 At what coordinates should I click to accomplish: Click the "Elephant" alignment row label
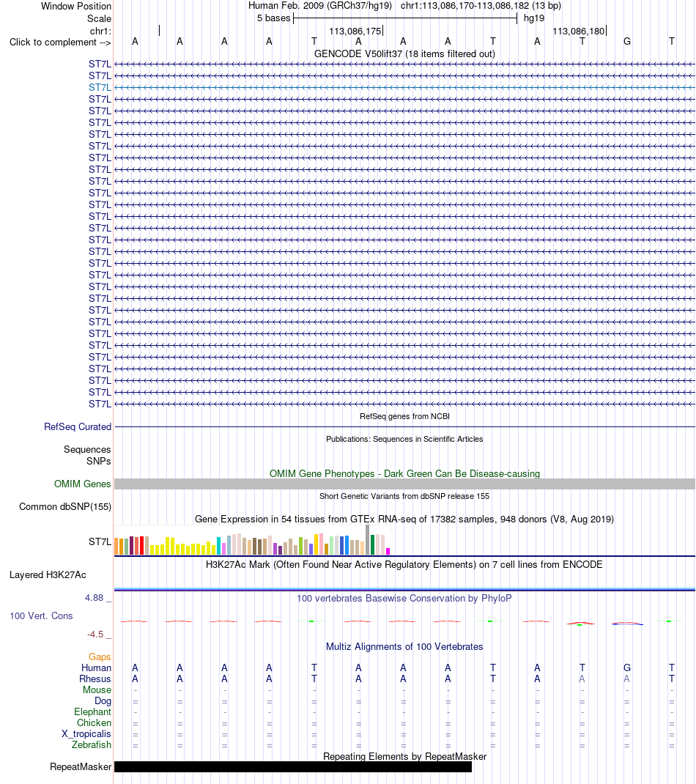92,712
